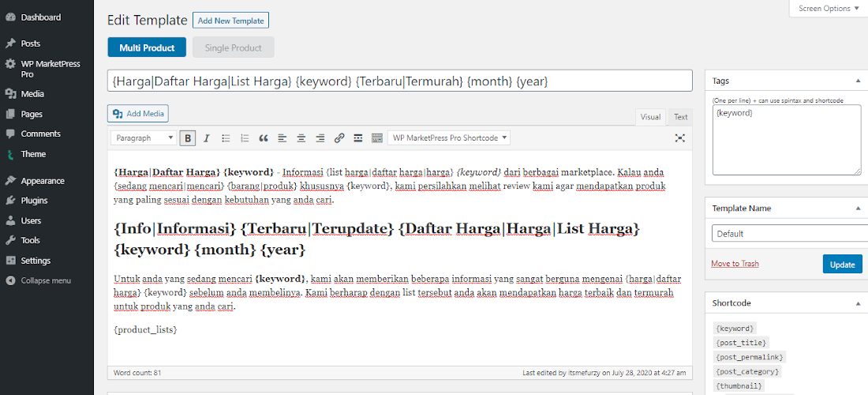This screenshot has width=868, height=395.
Task: Click the Add Media button
Action: (x=138, y=114)
